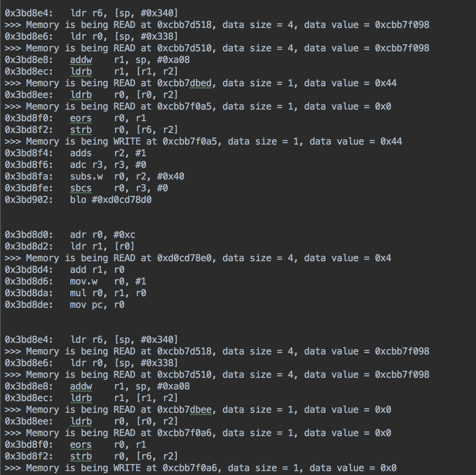The image size is (476, 475).
Task: Click the memory READ at 0xcbb7f0a5 line
Action: [198, 107]
